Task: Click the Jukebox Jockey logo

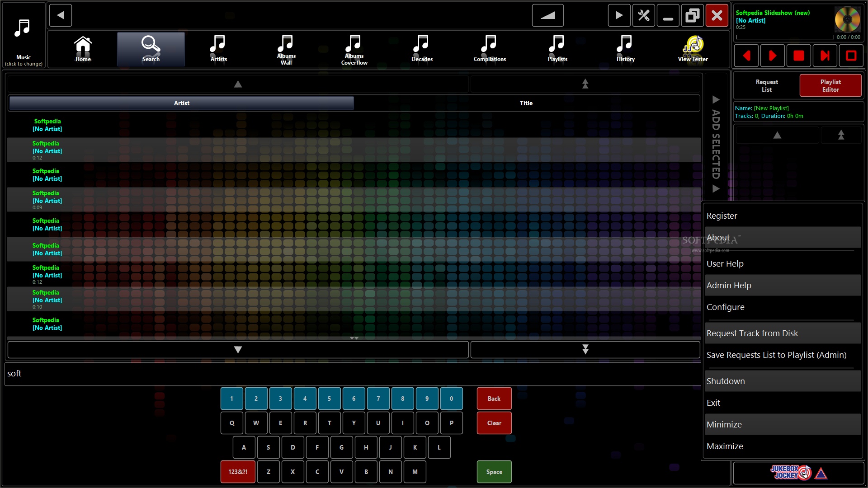Action: [791, 473]
